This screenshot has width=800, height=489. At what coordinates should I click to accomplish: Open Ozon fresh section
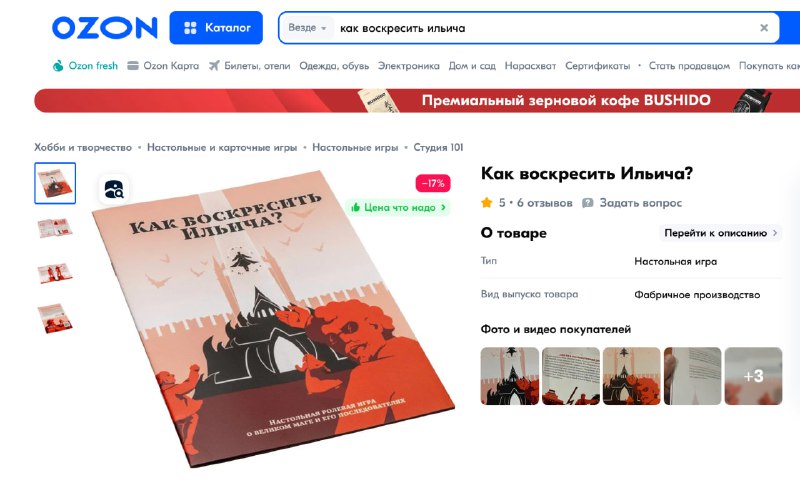(x=85, y=66)
